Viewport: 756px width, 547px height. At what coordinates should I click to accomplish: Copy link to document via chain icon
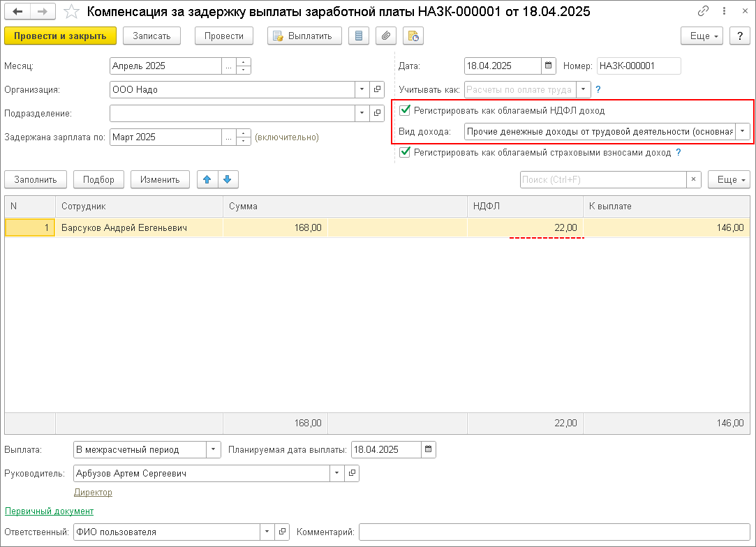[704, 10]
